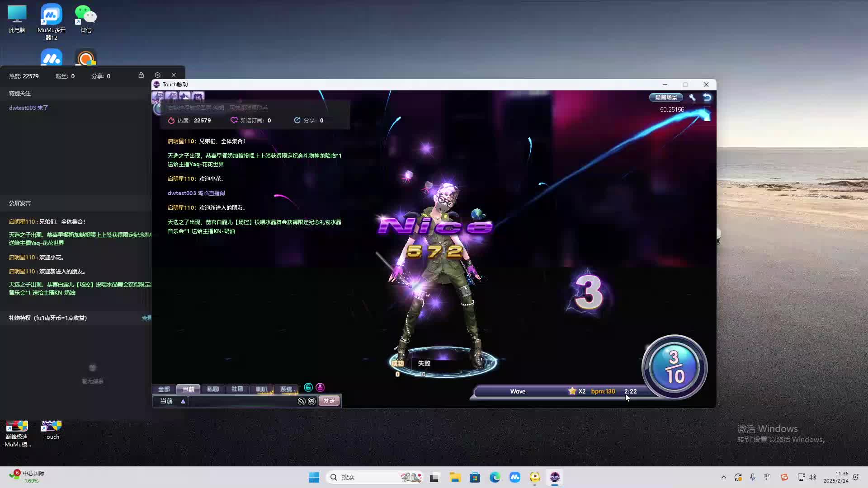Toggle the 隐藏场景 hide scene button
The width and height of the screenshot is (868, 488).
(666, 97)
